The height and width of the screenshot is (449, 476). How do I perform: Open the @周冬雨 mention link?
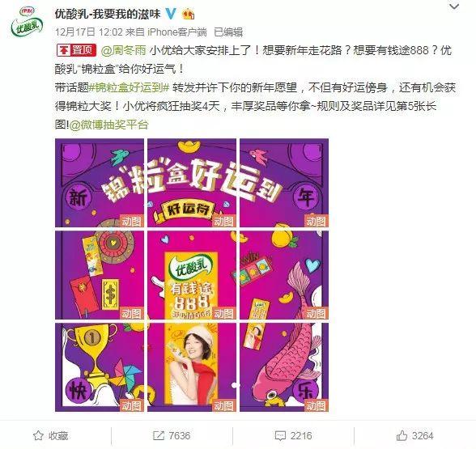124,50
